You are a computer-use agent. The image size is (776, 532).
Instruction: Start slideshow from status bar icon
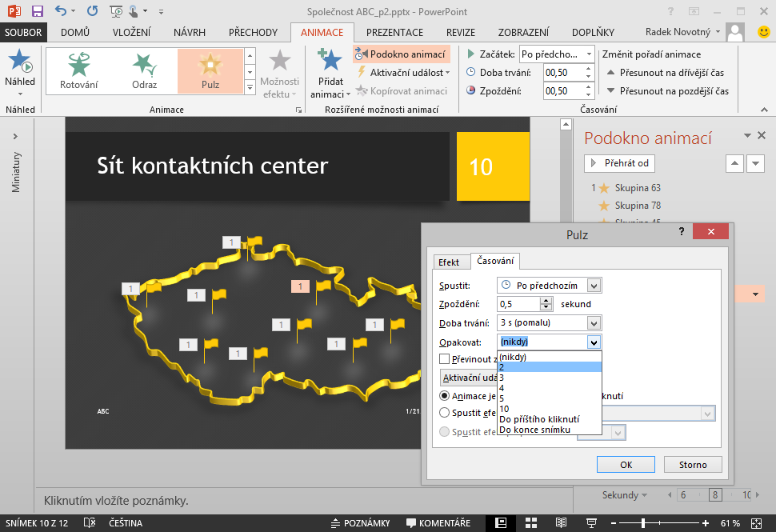tap(591, 523)
